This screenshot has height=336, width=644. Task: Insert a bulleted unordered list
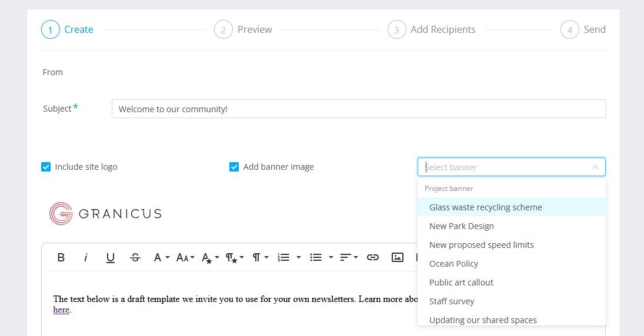(x=315, y=257)
